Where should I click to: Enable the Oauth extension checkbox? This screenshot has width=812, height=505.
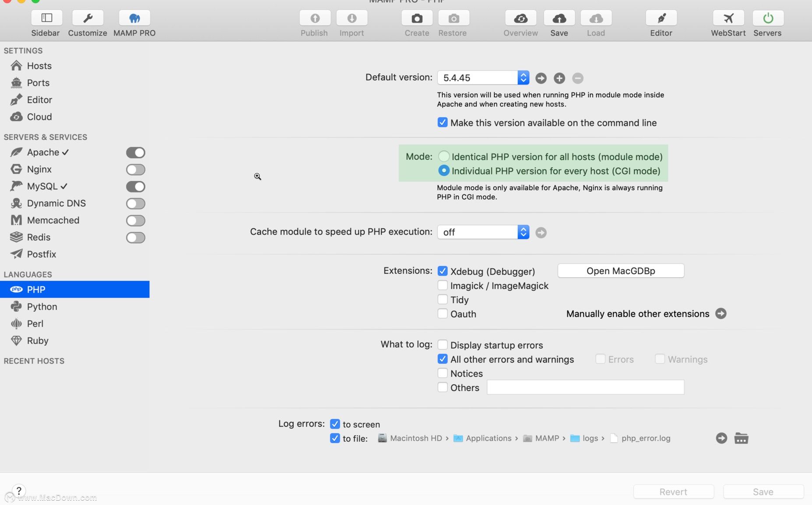point(443,314)
